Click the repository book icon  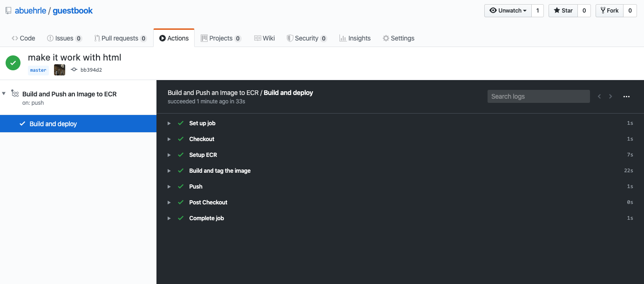pyautogui.click(x=8, y=10)
